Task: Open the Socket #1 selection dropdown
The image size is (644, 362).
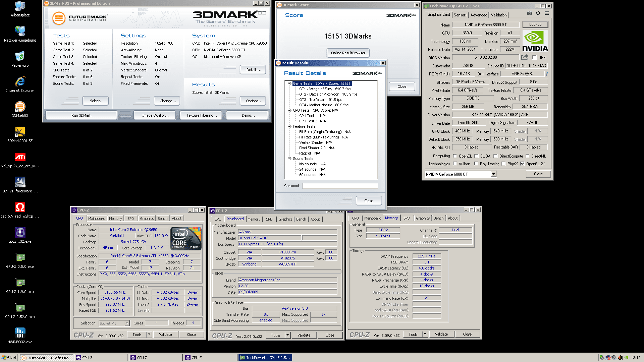Action: tap(127, 323)
